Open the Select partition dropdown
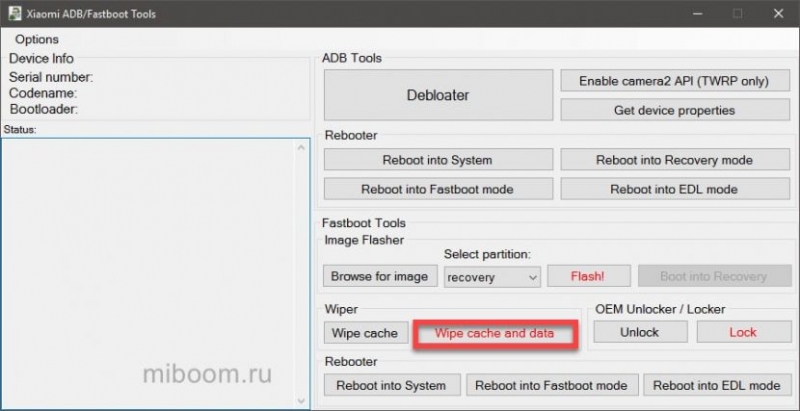Screen dimensions: 800x411 coord(492,277)
